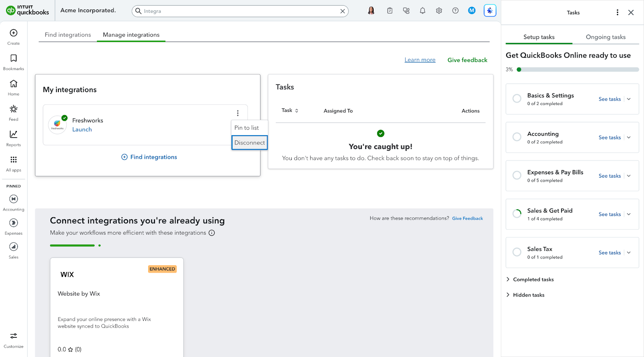Expand Completed tasks section
The width and height of the screenshot is (644, 357).
530,279
